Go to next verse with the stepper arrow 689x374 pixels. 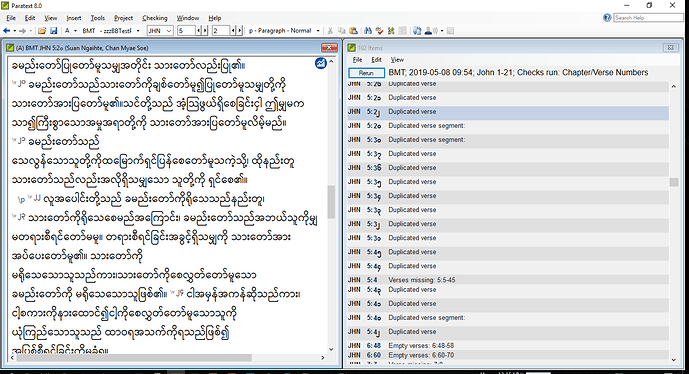239,31
